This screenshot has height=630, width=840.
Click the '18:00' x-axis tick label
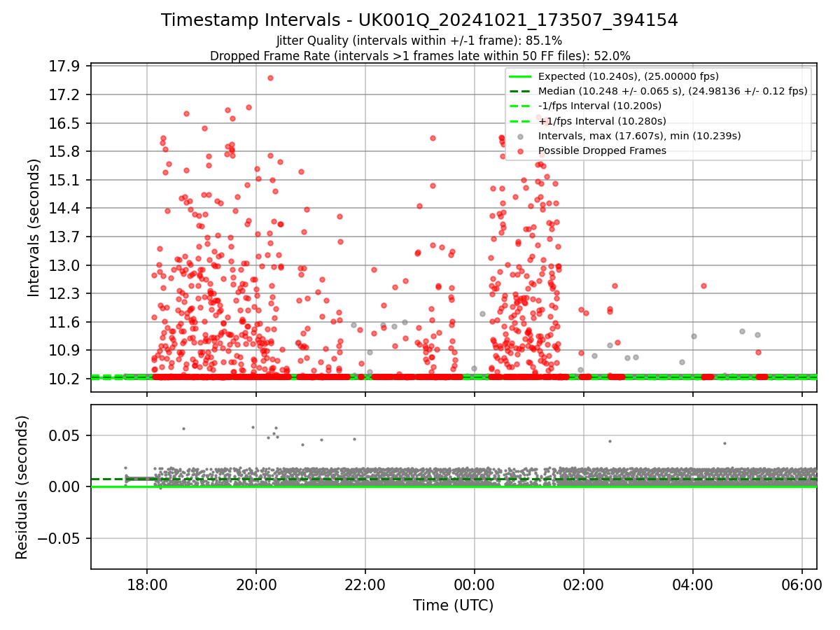[x=146, y=584]
